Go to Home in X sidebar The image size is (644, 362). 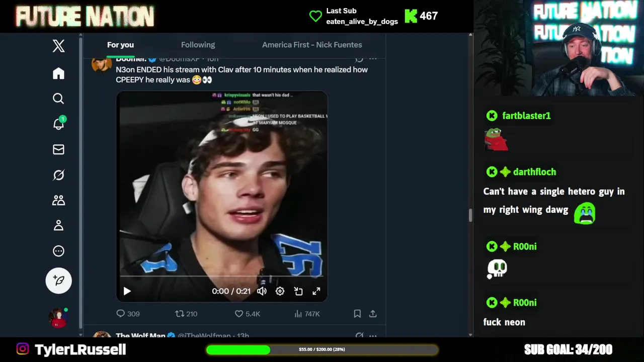pos(58,73)
